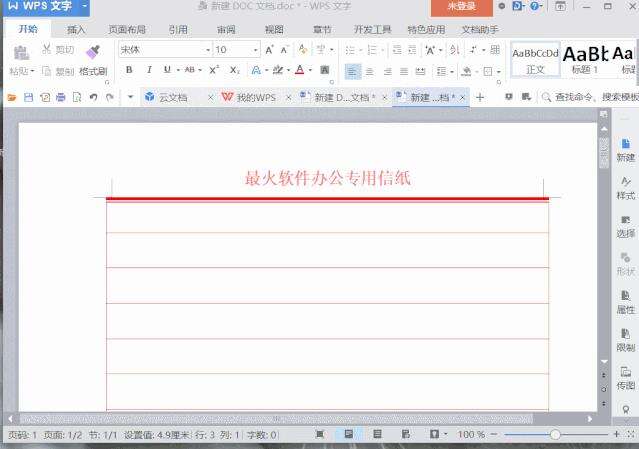Expand the paste options dropdown arrow

click(32, 71)
